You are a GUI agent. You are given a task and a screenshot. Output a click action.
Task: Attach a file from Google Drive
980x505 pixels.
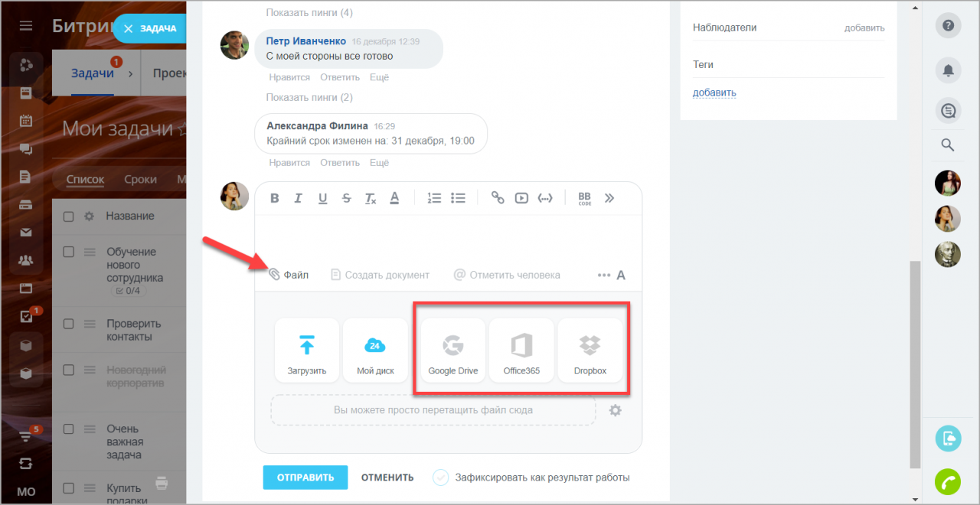(x=453, y=350)
